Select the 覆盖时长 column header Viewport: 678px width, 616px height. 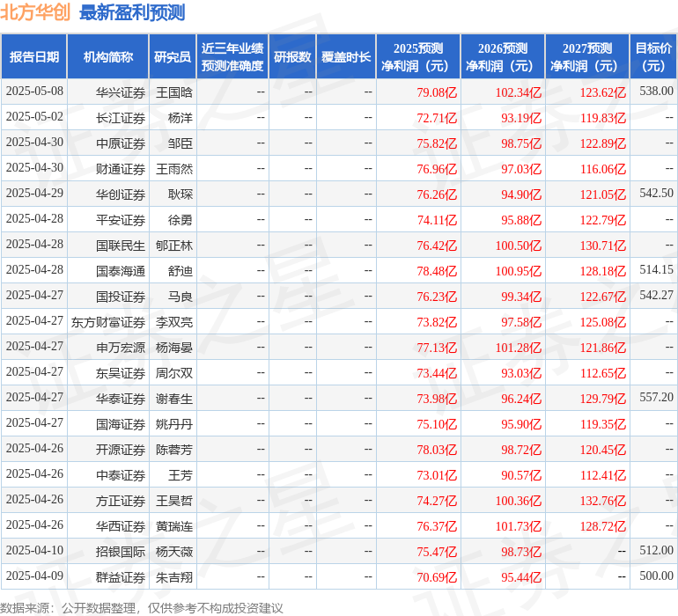346,57
